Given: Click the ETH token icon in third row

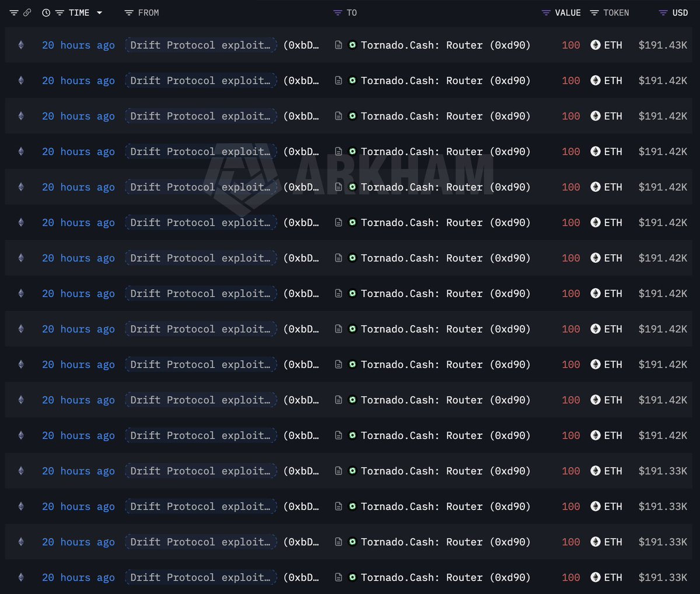Looking at the screenshot, I should click(x=596, y=116).
